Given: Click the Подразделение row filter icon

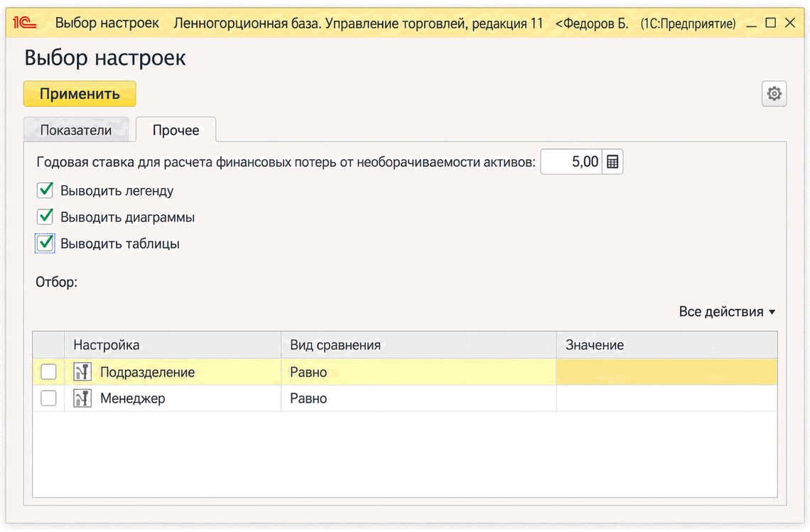Looking at the screenshot, I should click(x=82, y=372).
